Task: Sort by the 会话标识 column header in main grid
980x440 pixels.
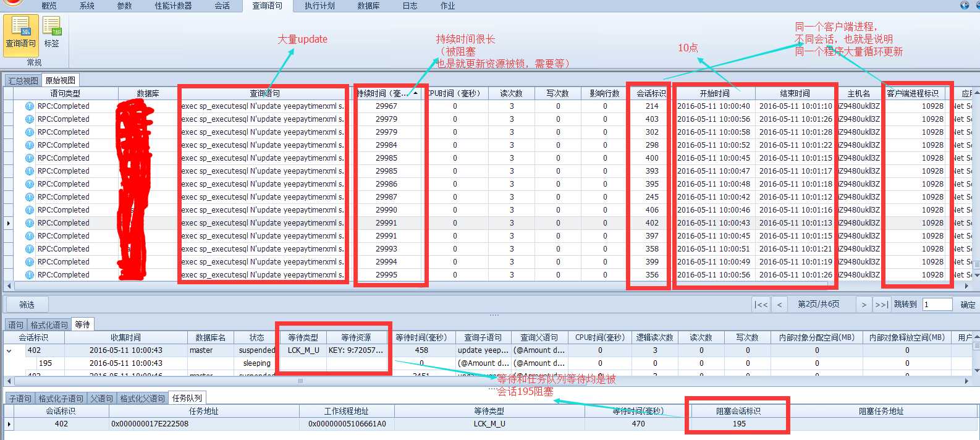Action: click(651, 93)
